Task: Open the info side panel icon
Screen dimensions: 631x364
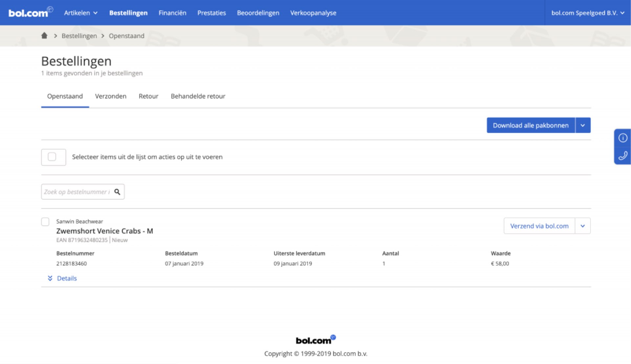Action: [x=622, y=138]
